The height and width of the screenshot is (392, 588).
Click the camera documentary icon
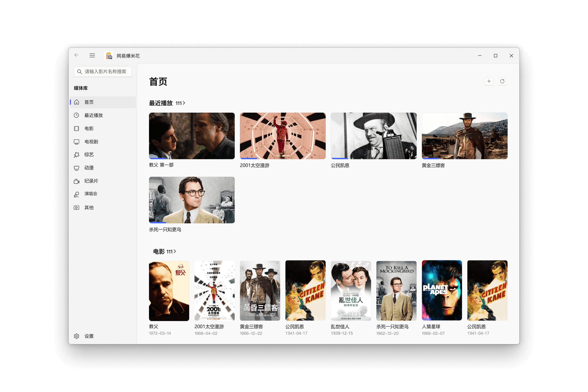click(77, 181)
